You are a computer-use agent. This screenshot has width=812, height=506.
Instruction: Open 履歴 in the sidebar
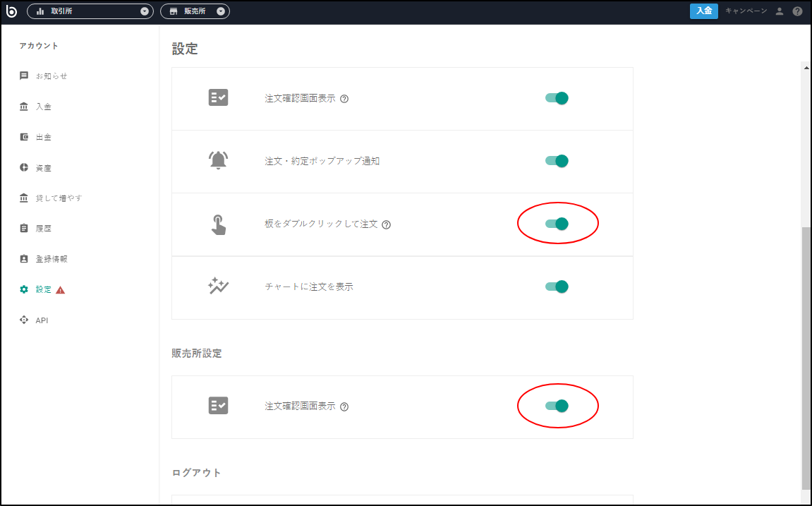(x=44, y=229)
